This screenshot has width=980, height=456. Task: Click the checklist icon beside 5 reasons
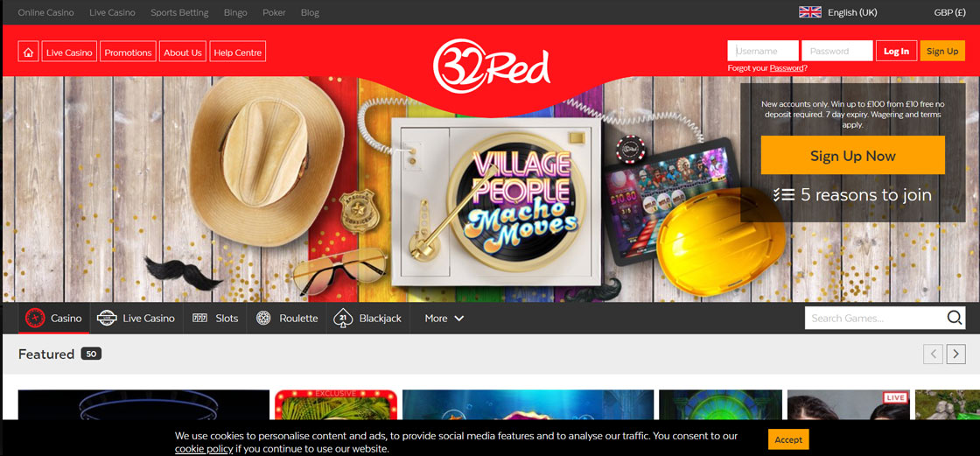click(784, 194)
